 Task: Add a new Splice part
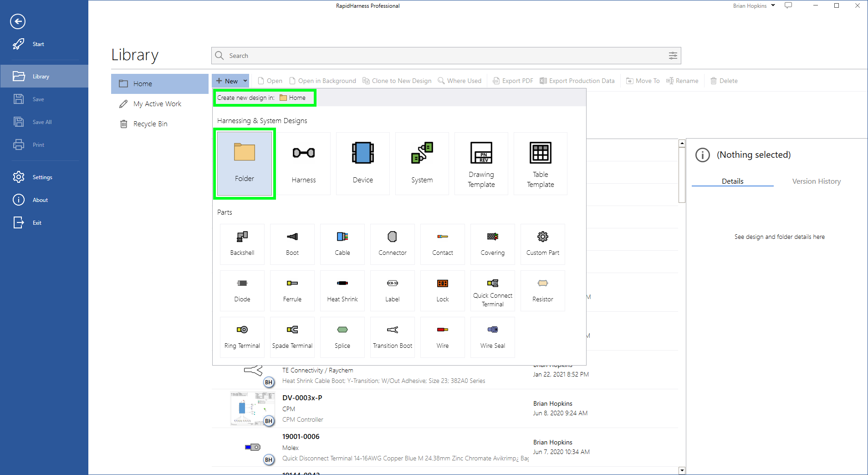point(342,337)
